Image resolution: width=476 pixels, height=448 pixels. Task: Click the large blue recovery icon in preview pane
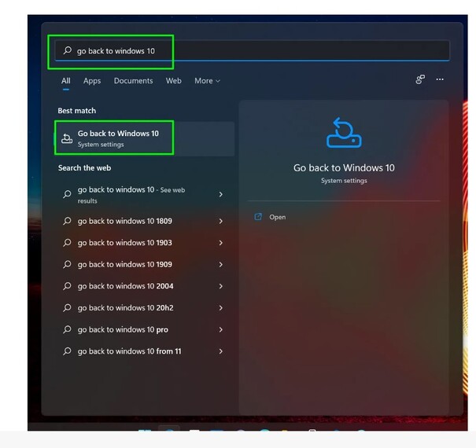344,133
